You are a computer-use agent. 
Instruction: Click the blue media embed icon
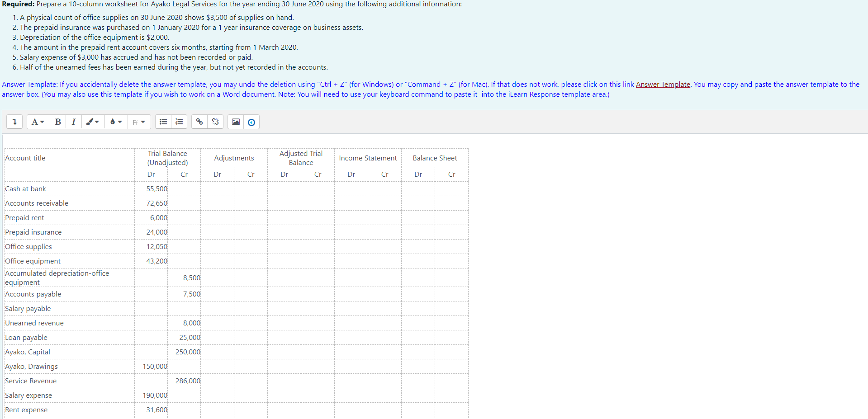point(251,122)
